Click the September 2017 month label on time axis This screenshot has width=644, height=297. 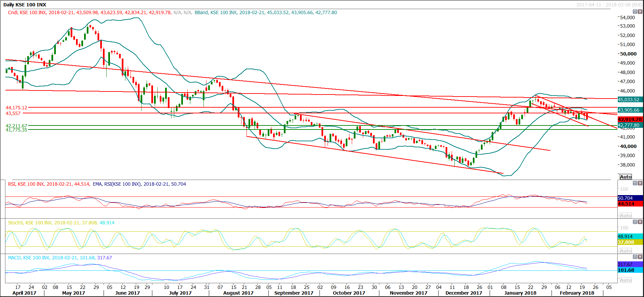click(294, 293)
